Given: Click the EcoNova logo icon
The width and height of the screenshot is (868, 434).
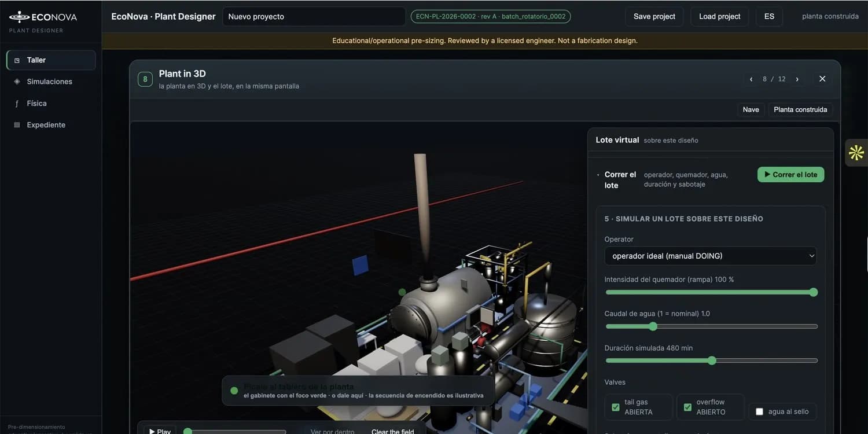Looking at the screenshot, I should (19, 17).
